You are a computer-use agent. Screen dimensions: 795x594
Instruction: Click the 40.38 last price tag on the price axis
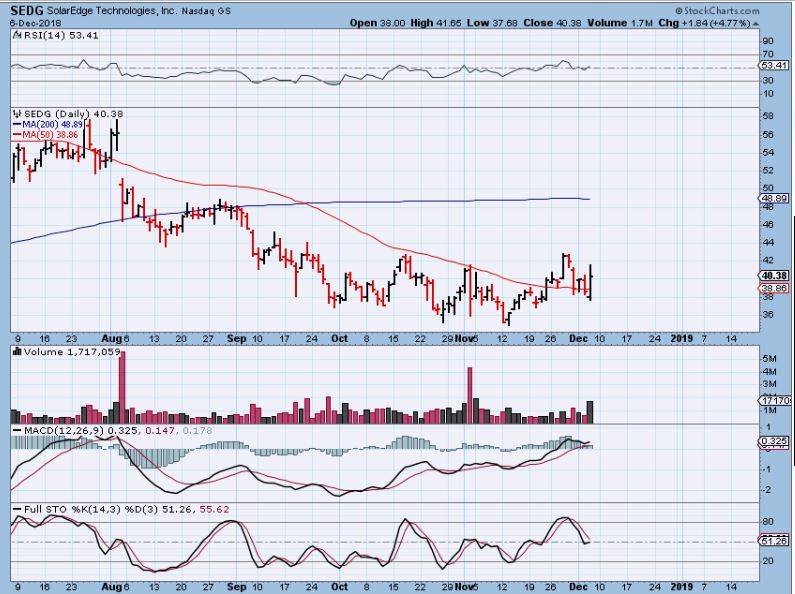click(x=774, y=276)
